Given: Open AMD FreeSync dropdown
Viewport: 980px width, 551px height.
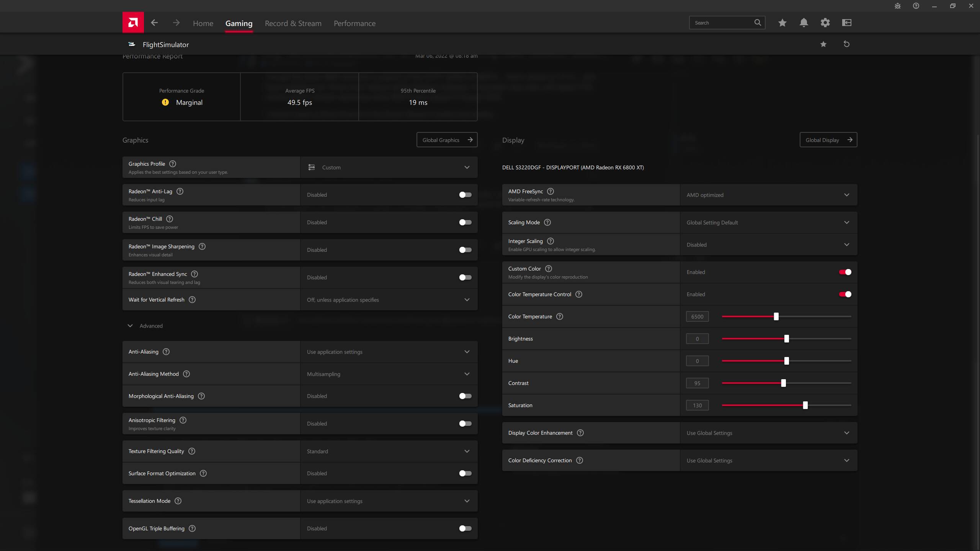Looking at the screenshot, I should (x=769, y=195).
